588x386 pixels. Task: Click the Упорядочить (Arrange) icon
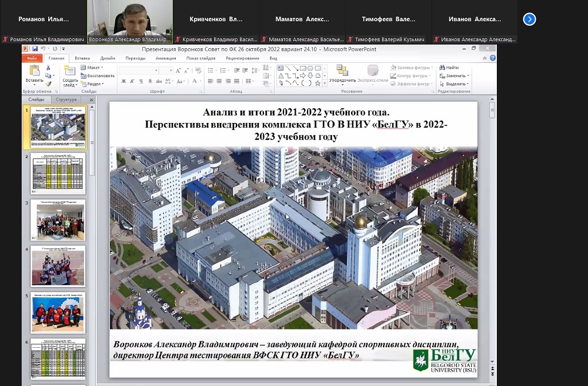coord(342,73)
